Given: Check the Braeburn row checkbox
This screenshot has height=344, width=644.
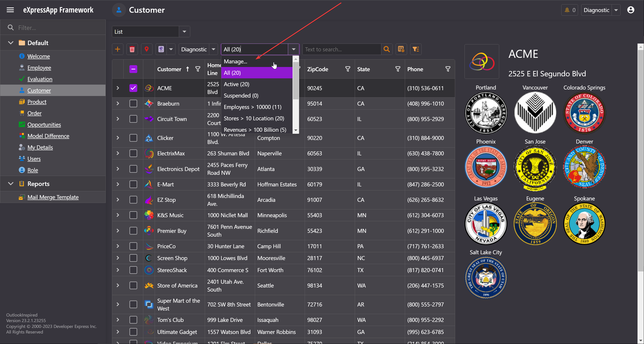Looking at the screenshot, I should [x=133, y=103].
